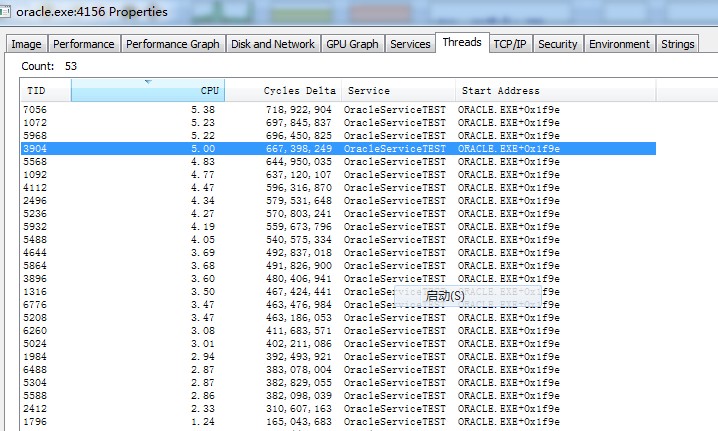The image size is (718, 431).
Task: Select thread row with TID 5488
Action: [x=338, y=240]
